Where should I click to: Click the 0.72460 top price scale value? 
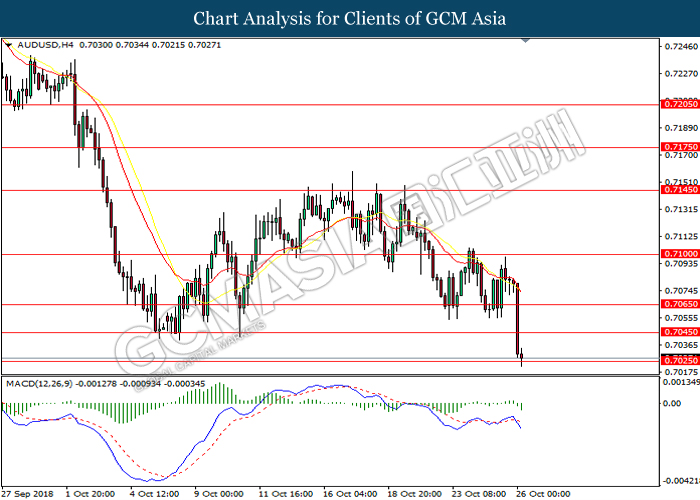(681, 46)
